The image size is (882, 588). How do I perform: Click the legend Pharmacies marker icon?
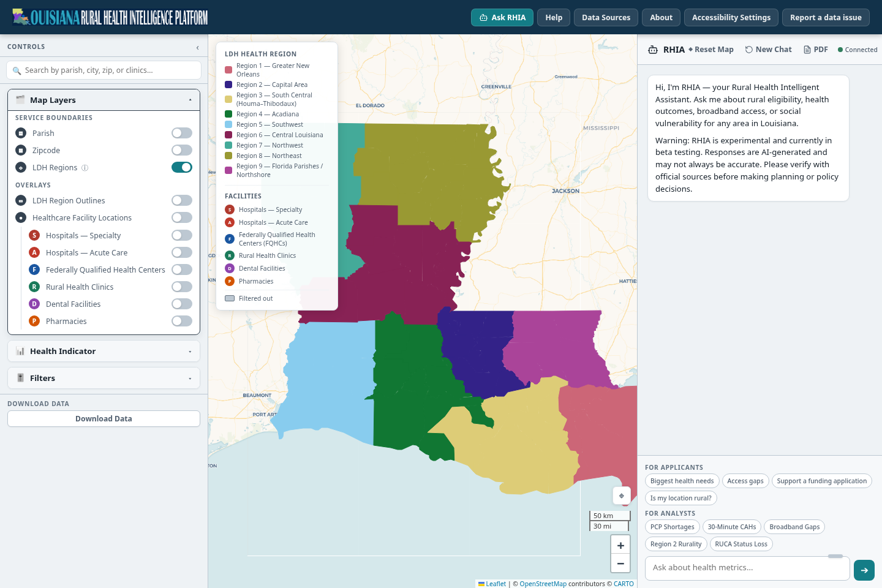[230, 281]
